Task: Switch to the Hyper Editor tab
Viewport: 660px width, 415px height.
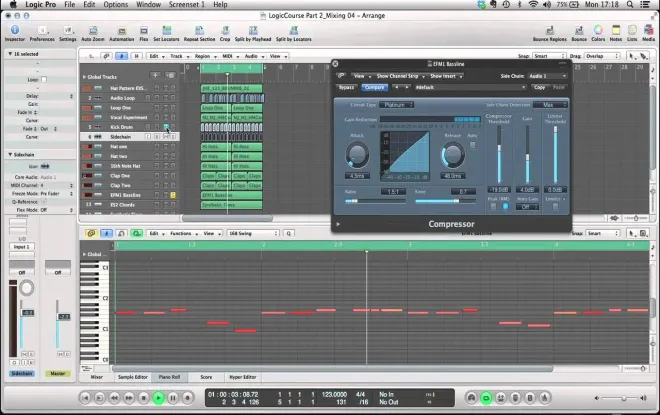Action: click(242, 377)
